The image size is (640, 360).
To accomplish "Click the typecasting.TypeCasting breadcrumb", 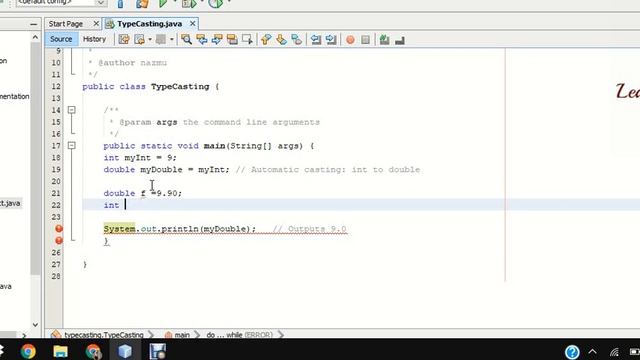I will (104, 335).
